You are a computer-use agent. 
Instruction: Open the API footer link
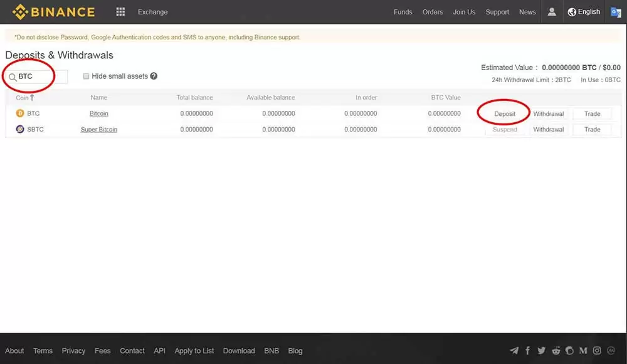159,351
